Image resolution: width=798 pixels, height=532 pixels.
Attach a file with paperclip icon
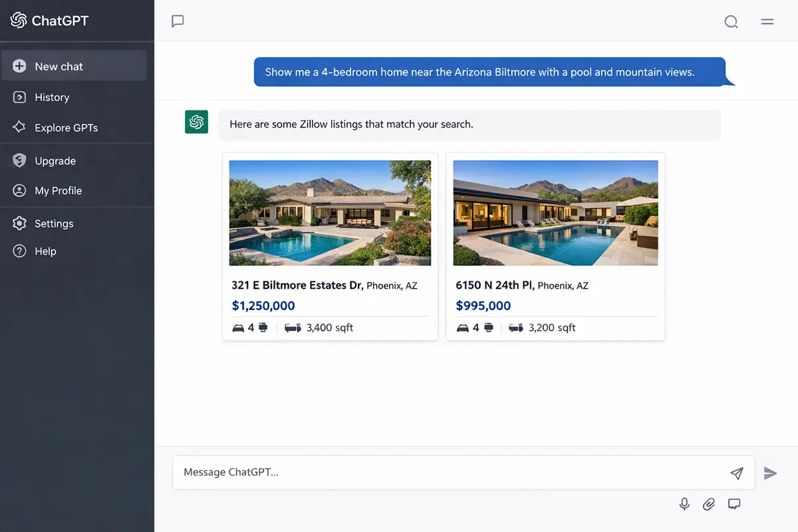pos(709,504)
